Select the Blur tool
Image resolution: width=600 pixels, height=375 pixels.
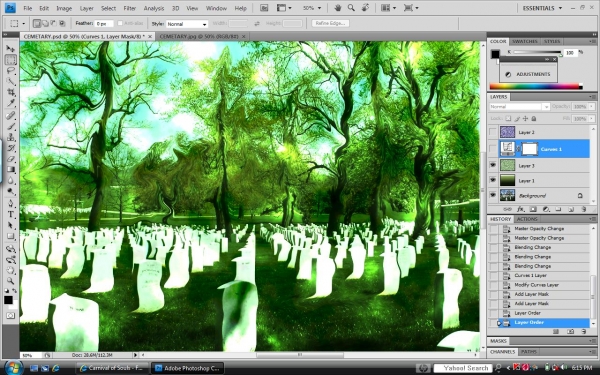coord(10,180)
